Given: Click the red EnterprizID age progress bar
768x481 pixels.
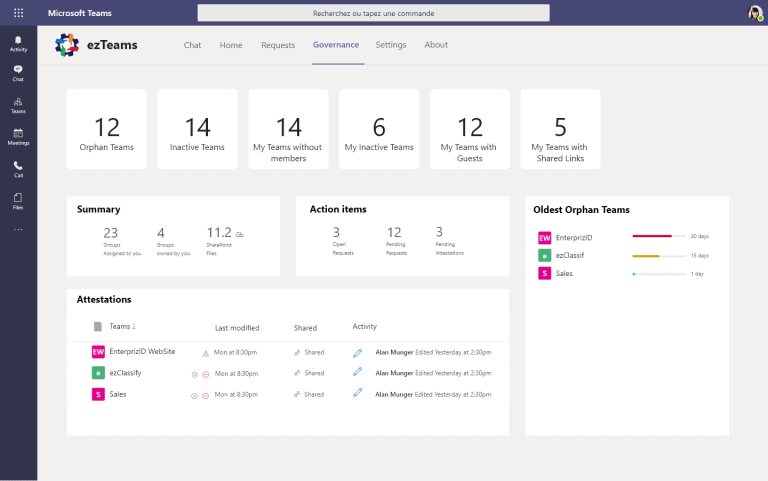Looking at the screenshot, I should pyautogui.click(x=659, y=236).
